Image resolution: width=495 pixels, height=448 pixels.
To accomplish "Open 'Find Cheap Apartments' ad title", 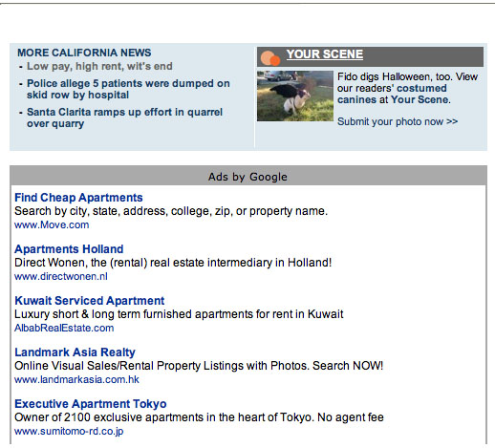I will pyautogui.click(x=78, y=198).
